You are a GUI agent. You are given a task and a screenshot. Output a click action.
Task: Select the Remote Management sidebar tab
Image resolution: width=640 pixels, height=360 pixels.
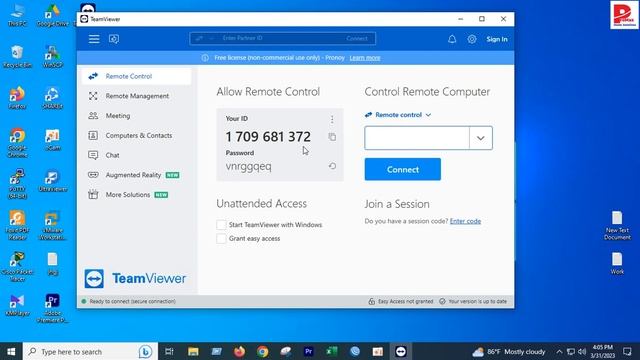coord(136,96)
